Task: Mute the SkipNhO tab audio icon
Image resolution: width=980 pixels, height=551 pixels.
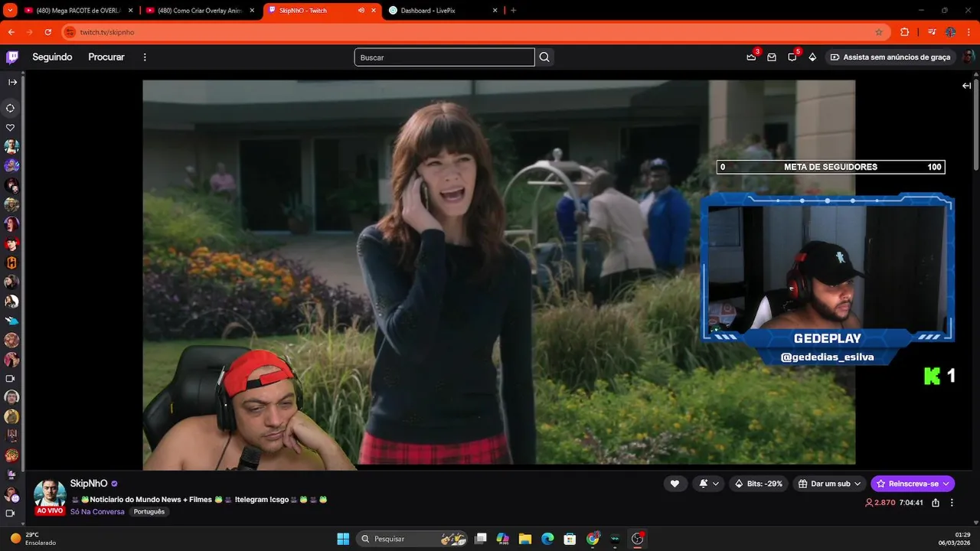Action: pos(361,11)
